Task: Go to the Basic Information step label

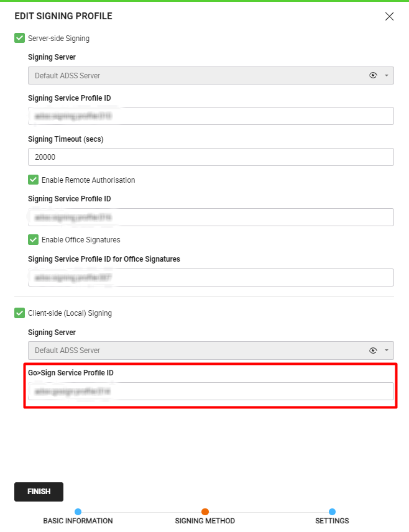Action: pos(78,521)
